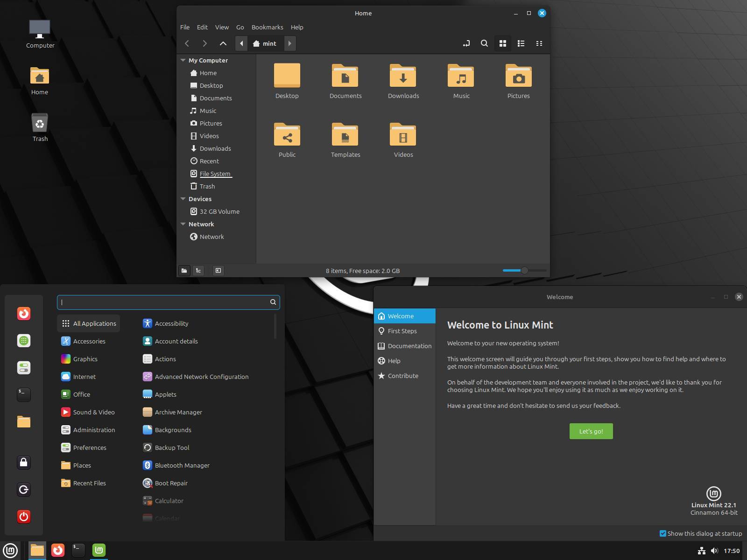The height and width of the screenshot is (560, 747).
Task: Go up to parent folder
Action: tap(223, 43)
